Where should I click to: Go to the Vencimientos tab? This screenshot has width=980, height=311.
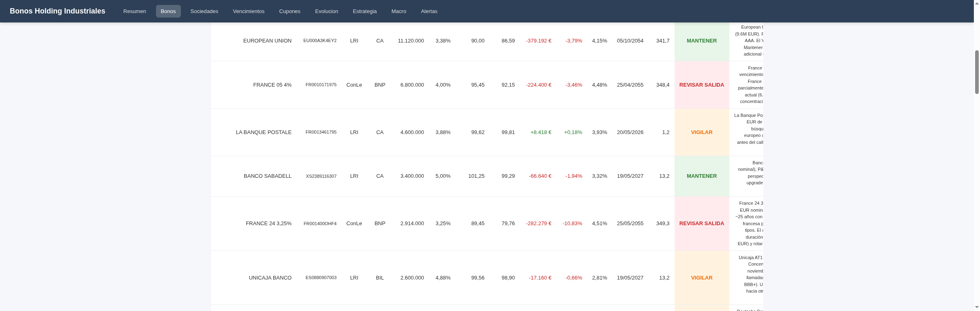[x=249, y=11]
